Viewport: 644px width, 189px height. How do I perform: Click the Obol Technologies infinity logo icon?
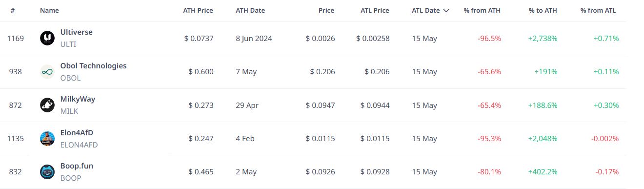(47, 72)
